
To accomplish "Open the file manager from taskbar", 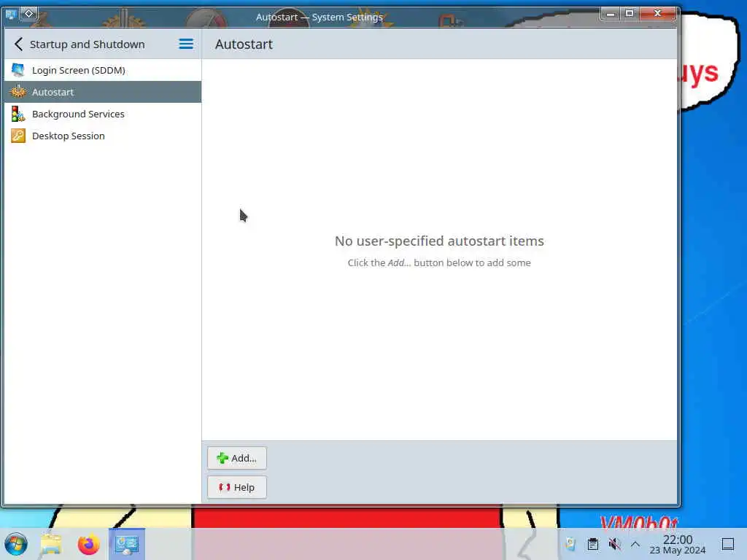I will click(x=51, y=544).
